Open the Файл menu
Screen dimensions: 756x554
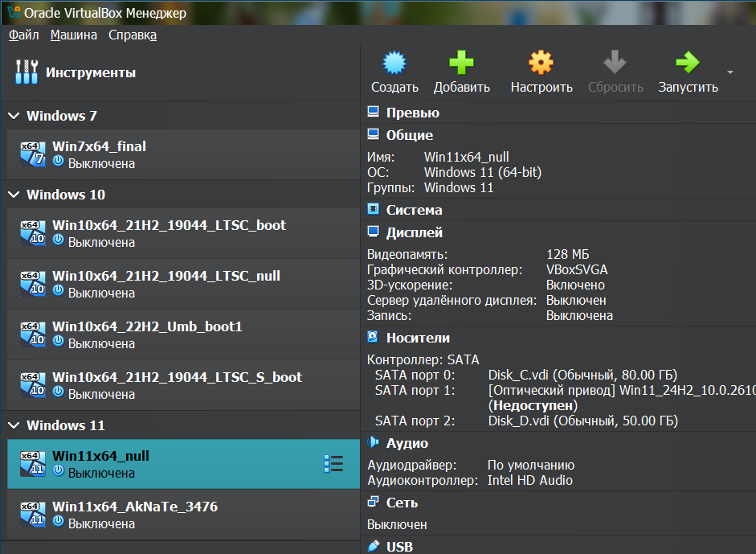tap(23, 35)
